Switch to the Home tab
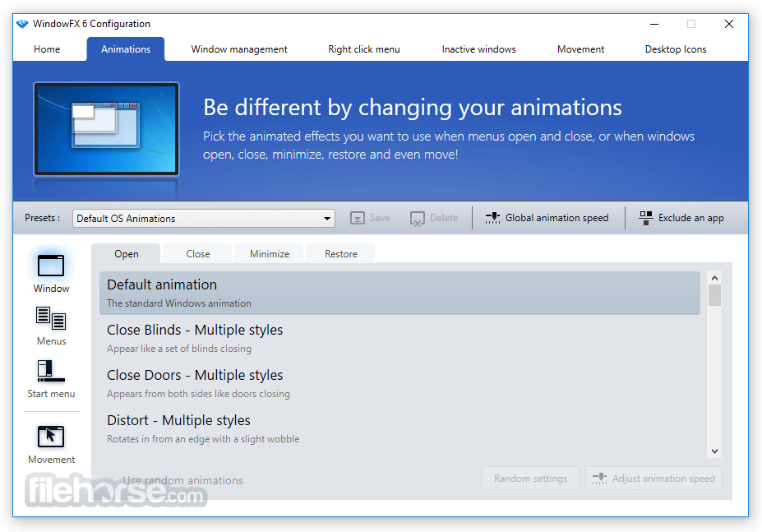762x532 pixels. [x=47, y=49]
